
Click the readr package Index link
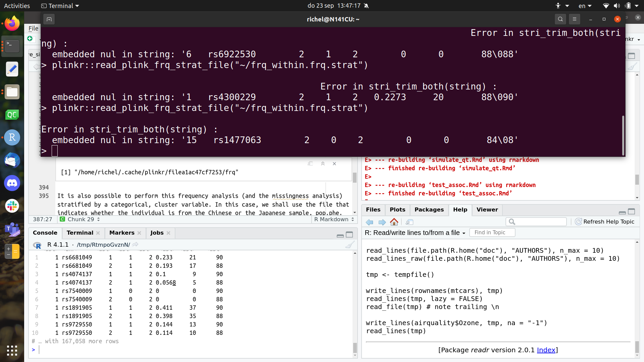pyautogui.click(x=546, y=350)
